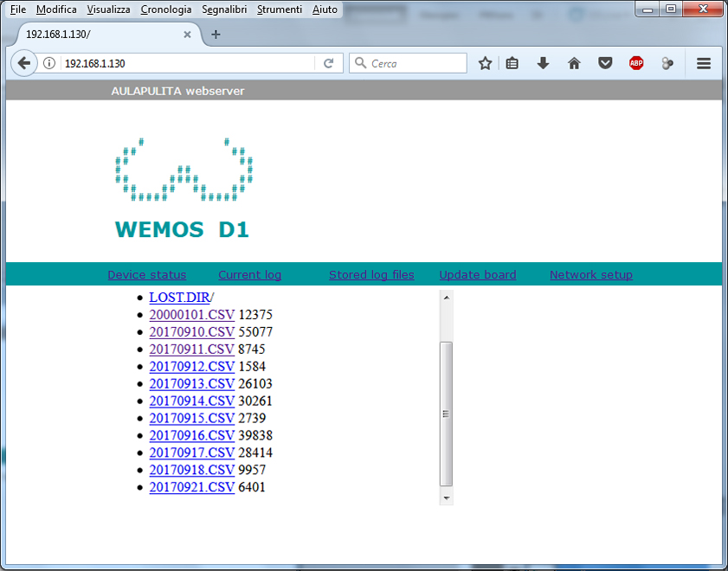Screen dimensions: 728x571
Task: Open the 20170910.CSV log file
Action: (x=192, y=331)
